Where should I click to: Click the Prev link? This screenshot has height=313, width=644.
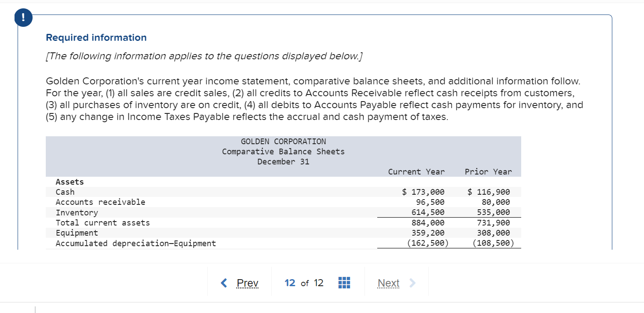(247, 283)
